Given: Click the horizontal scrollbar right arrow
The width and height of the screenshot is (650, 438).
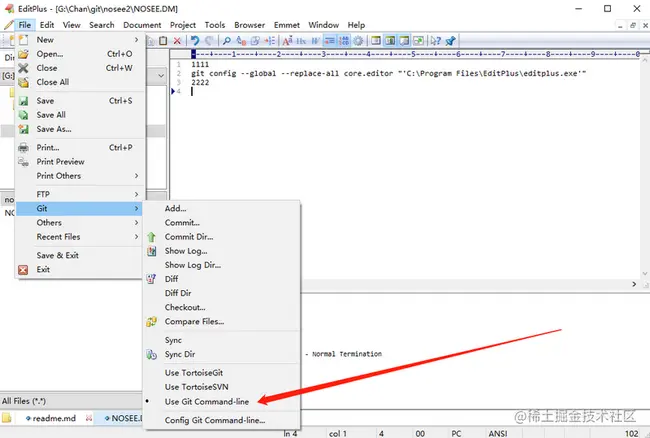Looking at the screenshot, I should [x=634, y=284].
